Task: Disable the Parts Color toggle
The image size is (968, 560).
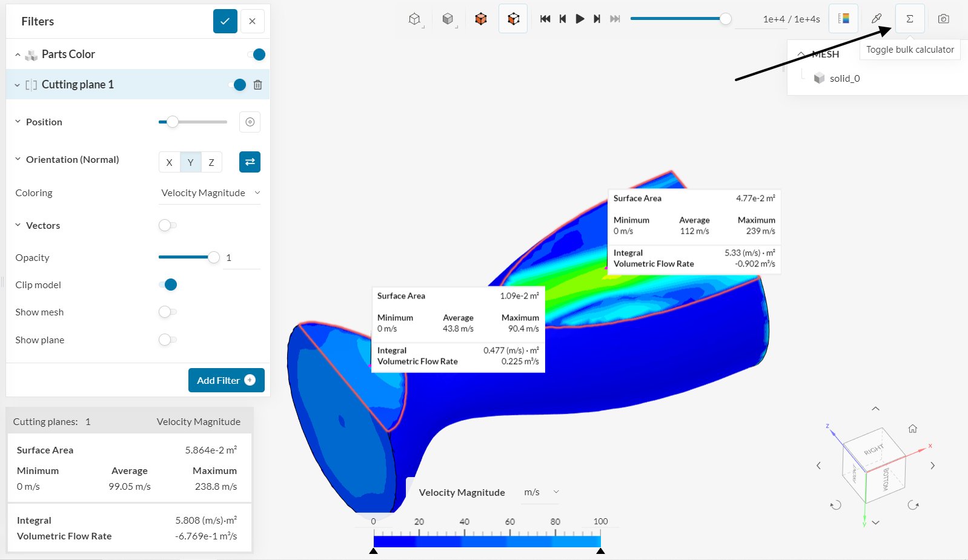Action: (x=256, y=54)
